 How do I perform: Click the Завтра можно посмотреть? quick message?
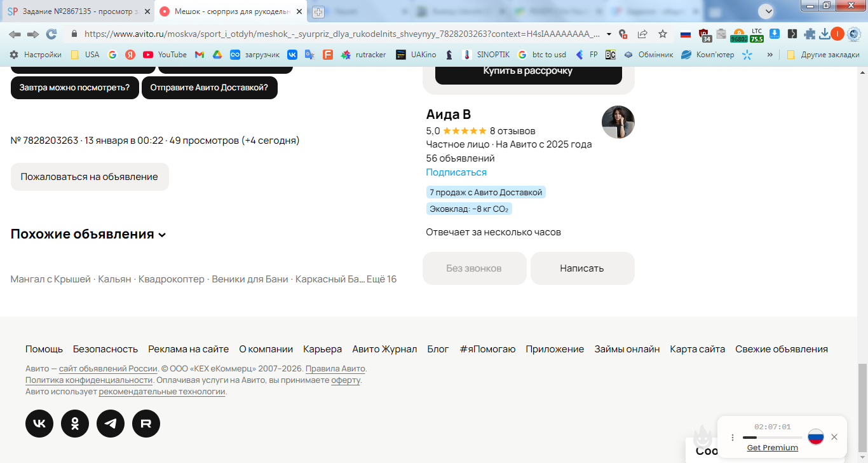tap(74, 88)
